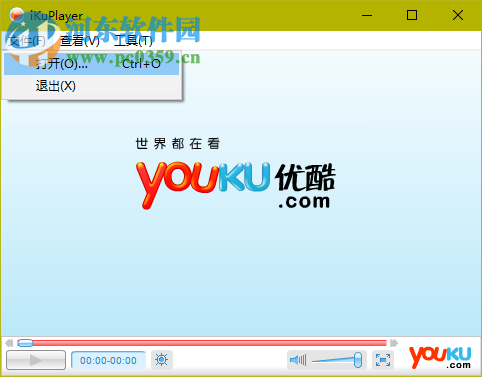This screenshot has width=482, height=377.
Task: Click the forward arrow right of seek bar
Action: click(394, 343)
